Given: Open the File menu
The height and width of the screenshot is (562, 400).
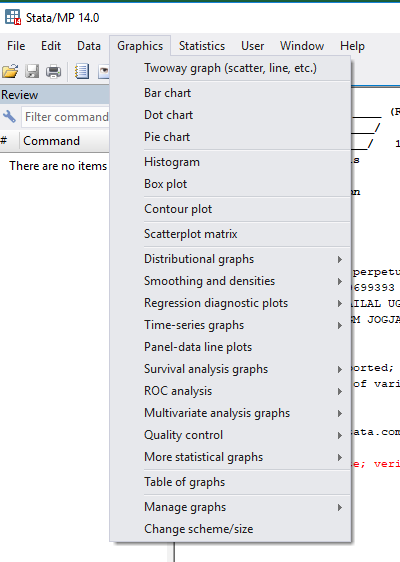Looking at the screenshot, I should pos(16,46).
